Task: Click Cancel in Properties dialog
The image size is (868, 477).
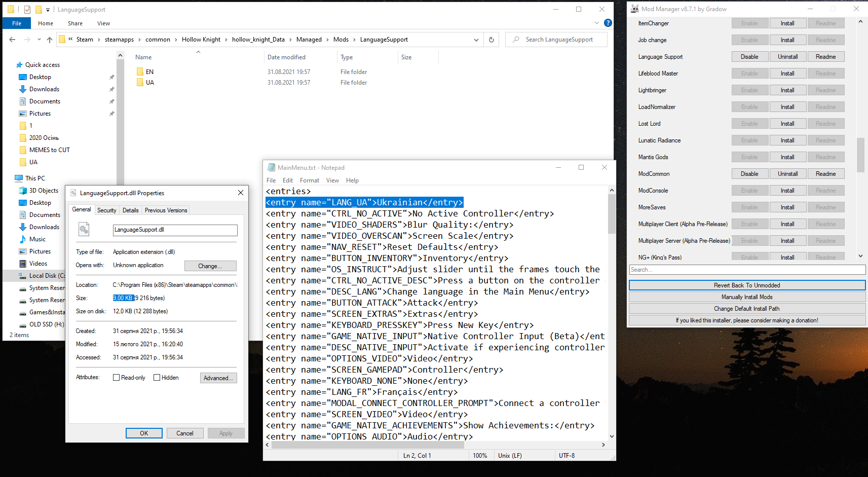Action: click(185, 433)
